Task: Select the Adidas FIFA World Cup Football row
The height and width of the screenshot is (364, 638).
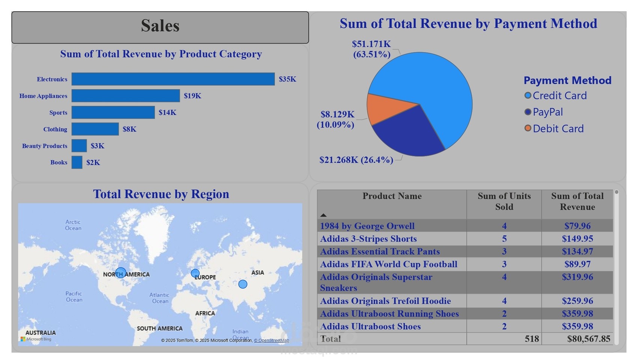Action: coord(465,264)
